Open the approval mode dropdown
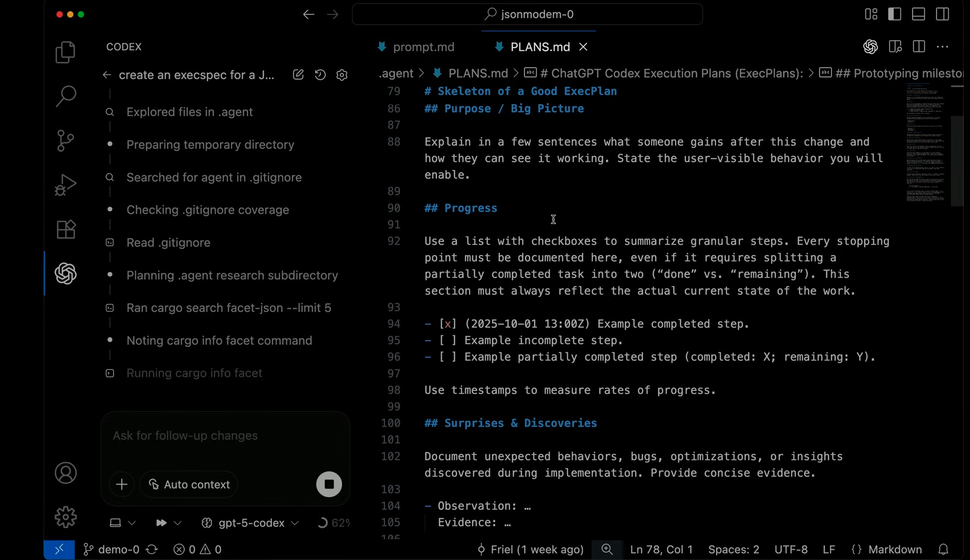970x560 pixels. pyautogui.click(x=168, y=523)
